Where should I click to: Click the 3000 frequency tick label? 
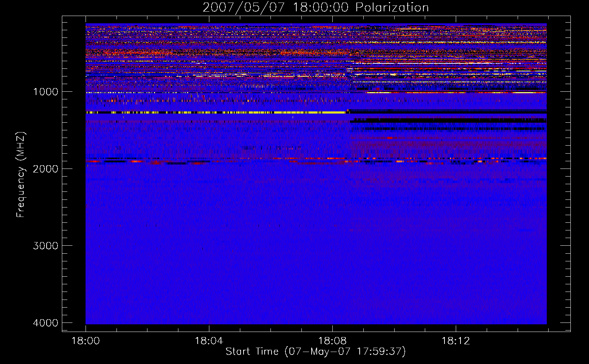pos(46,246)
